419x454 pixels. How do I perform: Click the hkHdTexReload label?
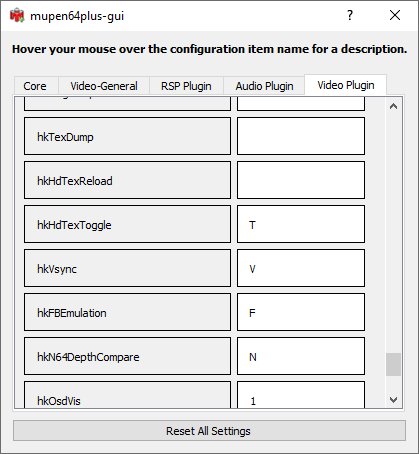tap(127, 180)
